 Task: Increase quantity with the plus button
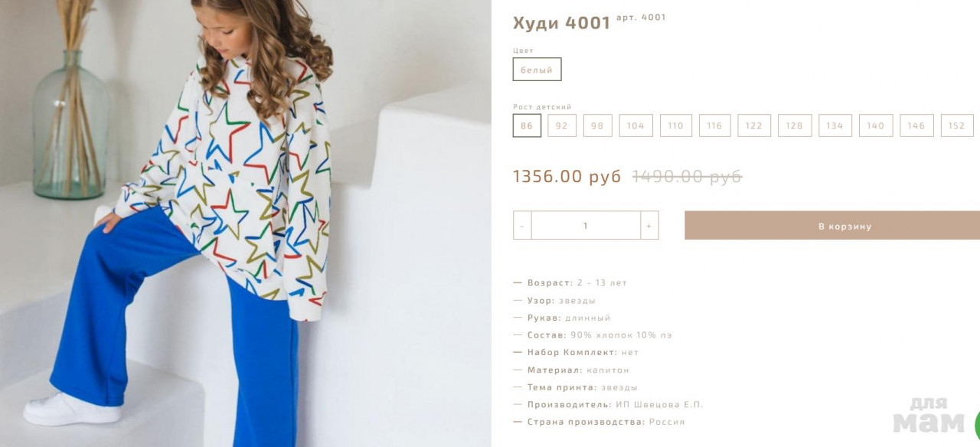[649, 226]
